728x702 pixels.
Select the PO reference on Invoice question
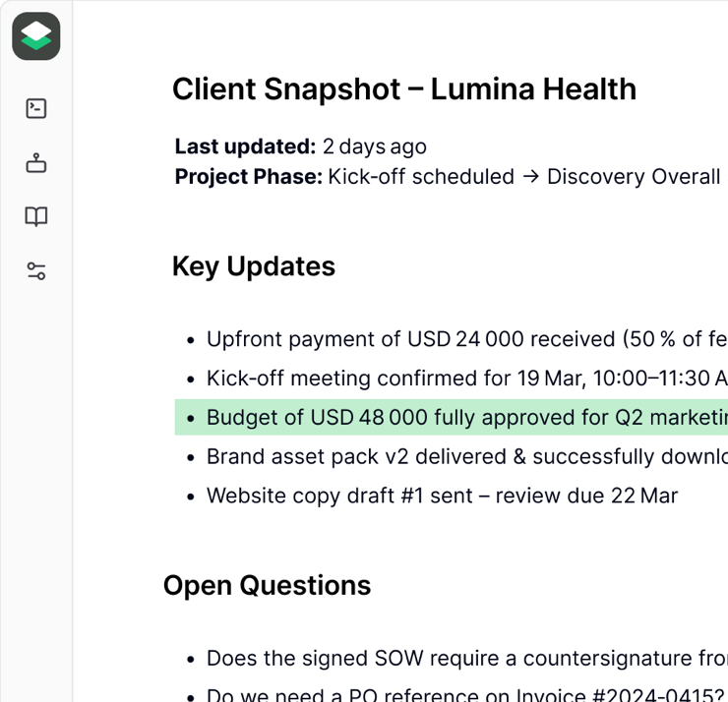coord(456,694)
